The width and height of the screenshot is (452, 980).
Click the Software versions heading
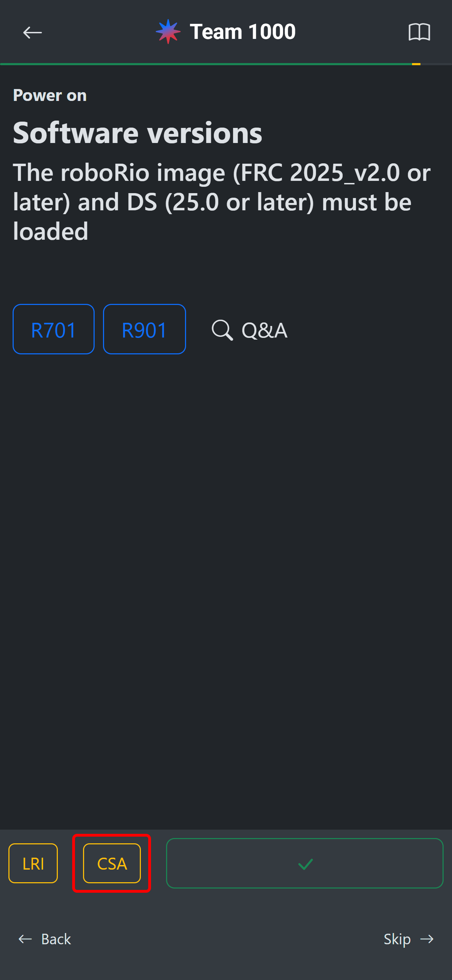137,133
